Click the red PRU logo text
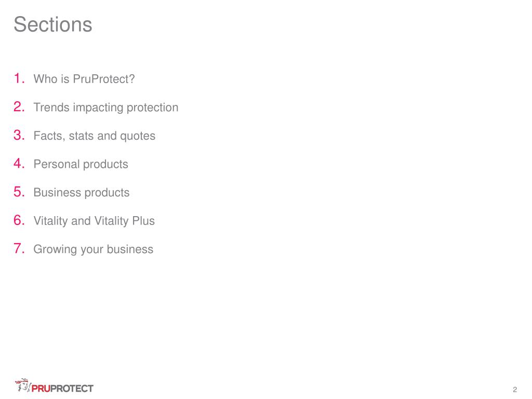Viewport: 532px width, 399px height. 41,389
